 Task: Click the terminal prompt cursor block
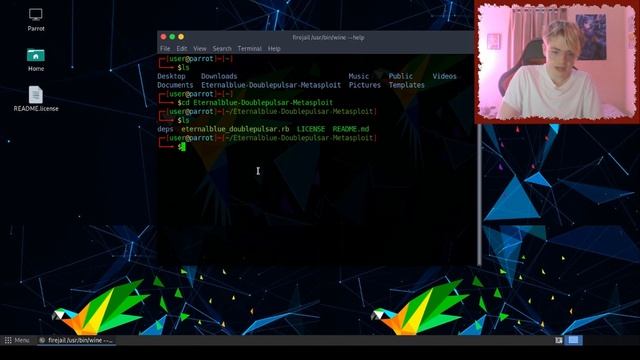click(184, 147)
